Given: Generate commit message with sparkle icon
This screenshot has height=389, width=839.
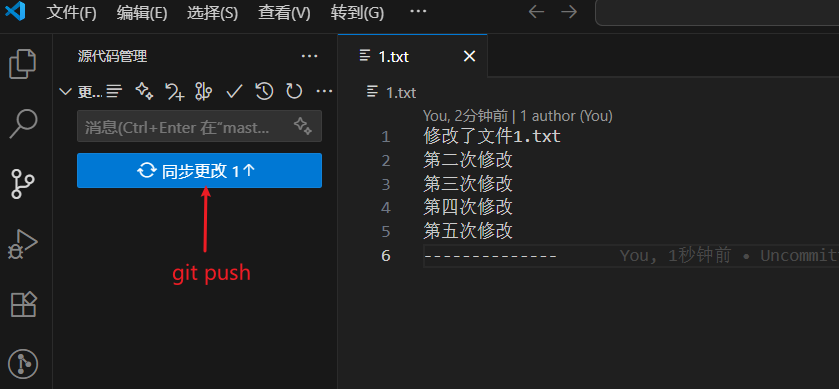Looking at the screenshot, I should (x=303, y=127).
